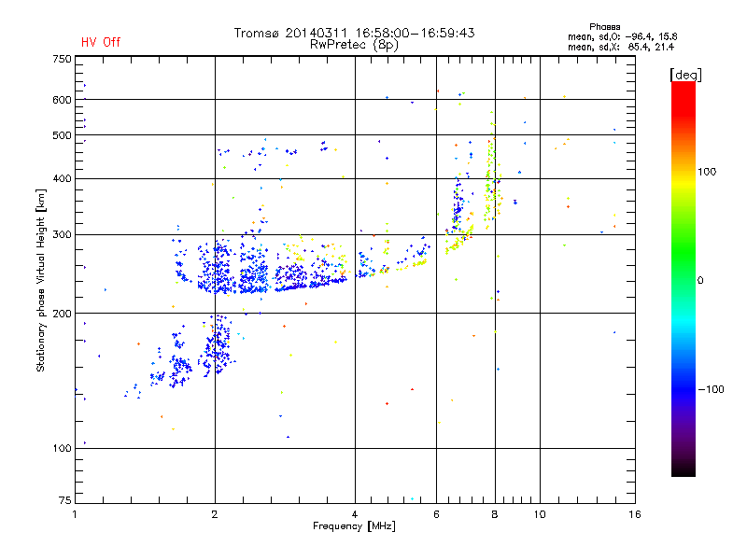Click the colorbar tick label '100'
Screen dimensions: 747x560
coord(707,172)
